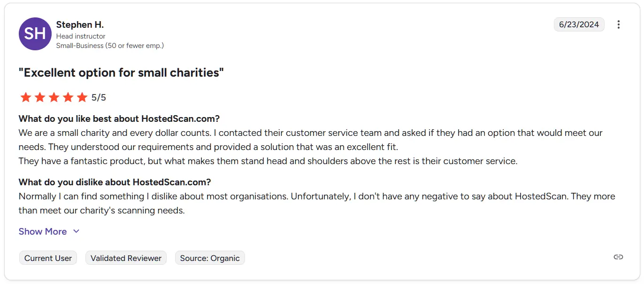Click the SH reviewer avatar
Image resolution: width=644 pixels, height=284 pixels.
tap(35, 34)
